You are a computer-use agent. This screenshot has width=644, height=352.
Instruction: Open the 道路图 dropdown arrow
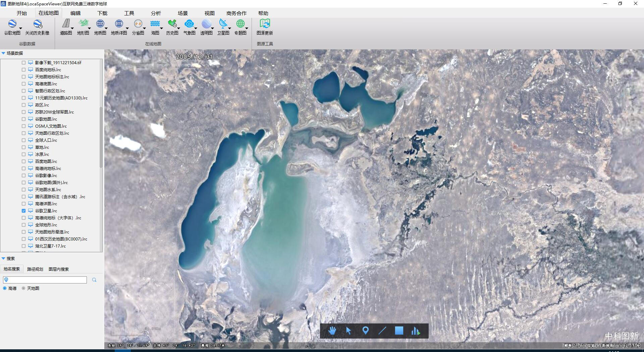pyautogui.click(x=72, y=29)
